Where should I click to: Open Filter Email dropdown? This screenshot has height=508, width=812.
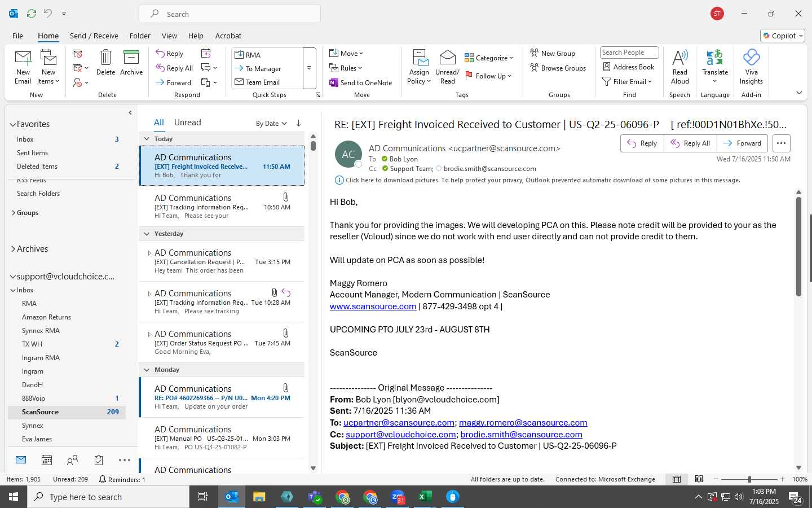[627, 81]
